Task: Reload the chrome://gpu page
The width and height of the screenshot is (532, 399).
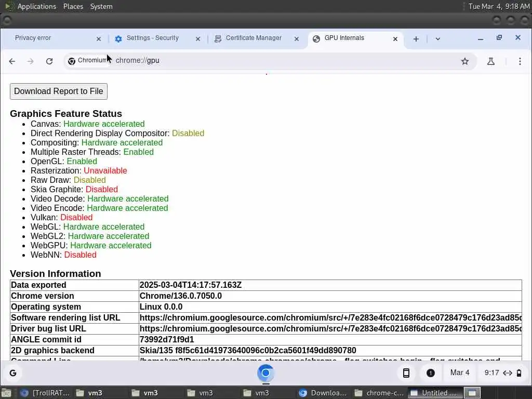Action: click(49, 61)
